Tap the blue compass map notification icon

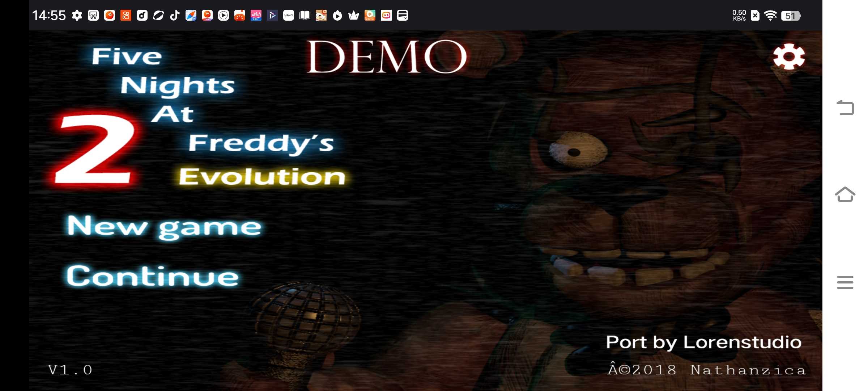pyautogui.click(x=191, y=15)
